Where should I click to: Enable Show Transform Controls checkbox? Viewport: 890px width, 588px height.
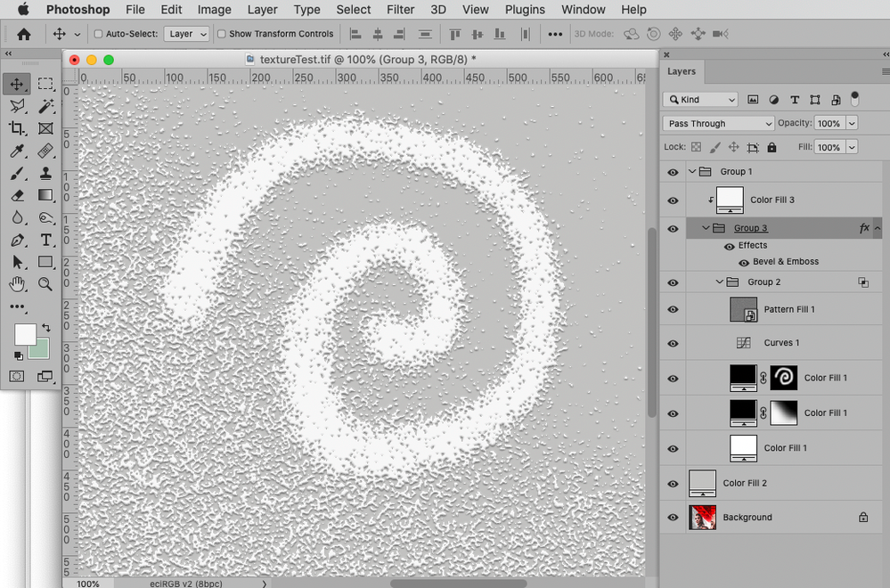(x=221, y=34)
